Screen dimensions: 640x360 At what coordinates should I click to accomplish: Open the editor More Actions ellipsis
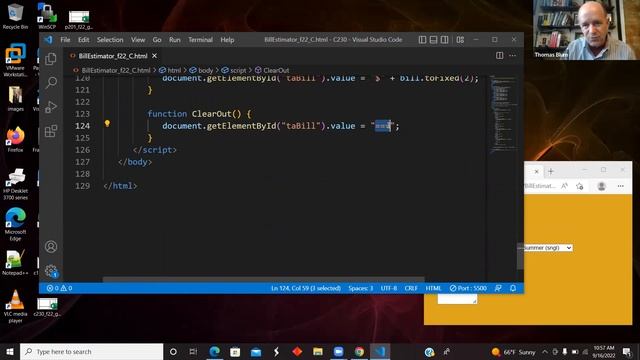click(x=513, y=56)
